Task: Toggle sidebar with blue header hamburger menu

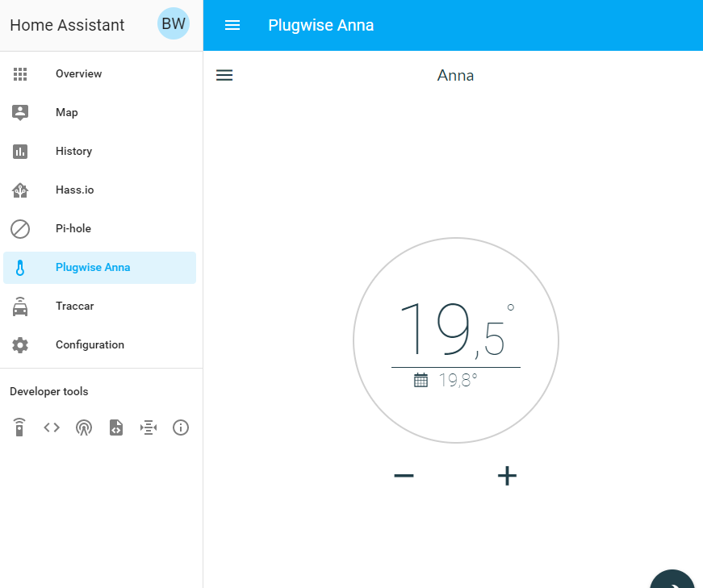Action: pos(232,25)
